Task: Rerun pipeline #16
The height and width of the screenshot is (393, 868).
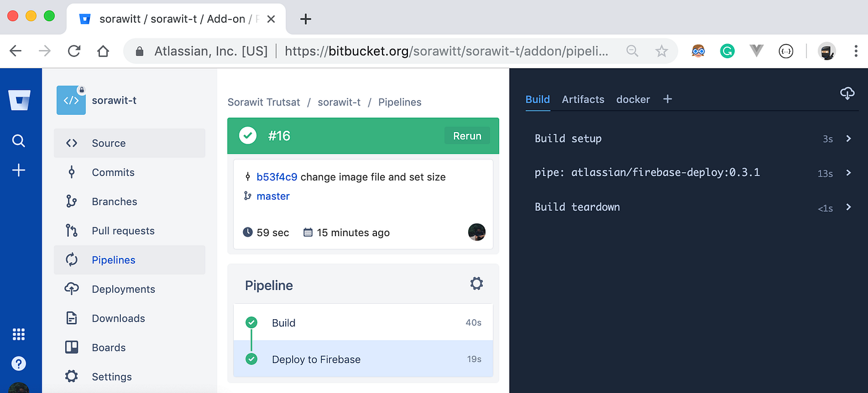Action: tap(467, 135)
